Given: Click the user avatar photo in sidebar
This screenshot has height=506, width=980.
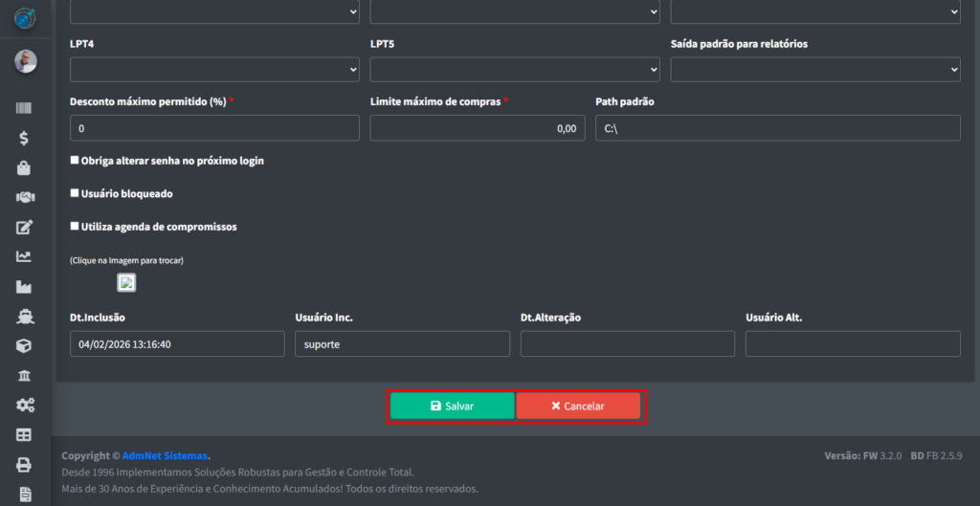Looking at the screenshot, I should (25, 61).
